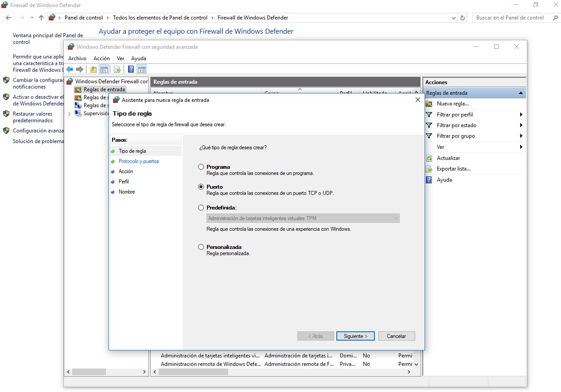Click the Control Panel up-arrow navigation icon

41,18
